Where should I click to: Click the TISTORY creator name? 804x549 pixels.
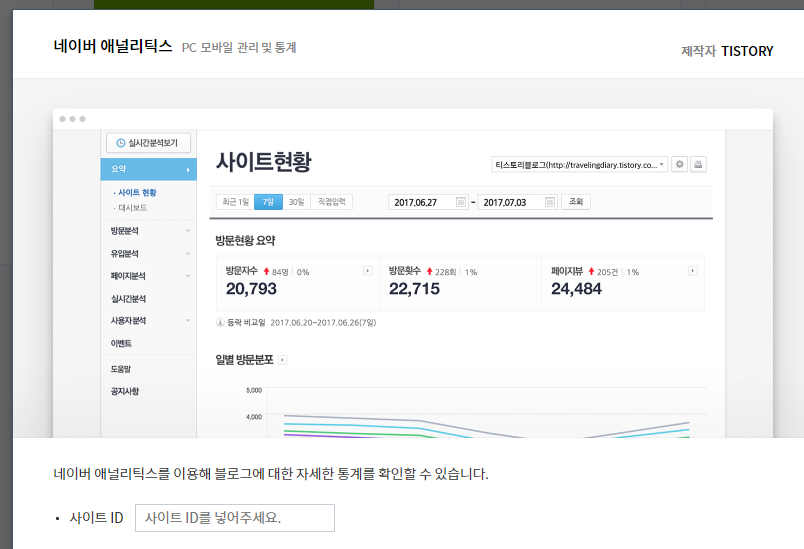click(747, 51)
